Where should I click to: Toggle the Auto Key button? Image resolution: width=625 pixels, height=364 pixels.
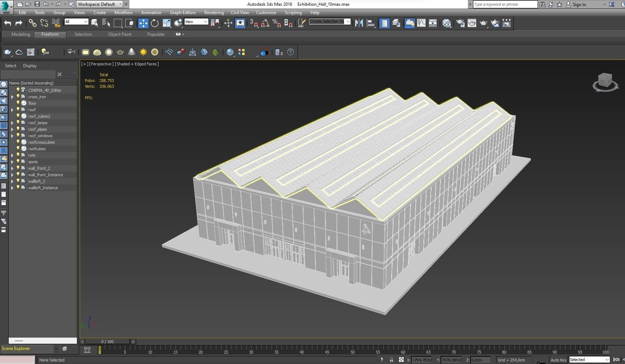click(x=558, y=360)
